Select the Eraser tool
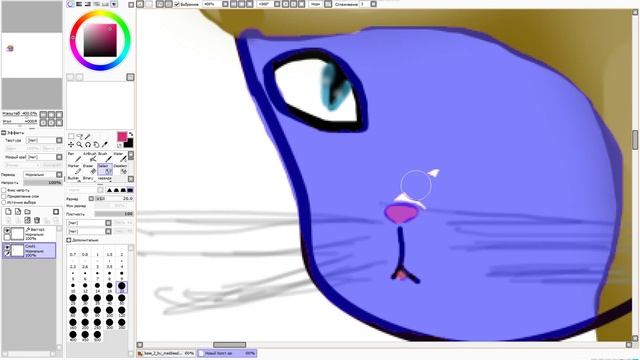 click(89, 169)
